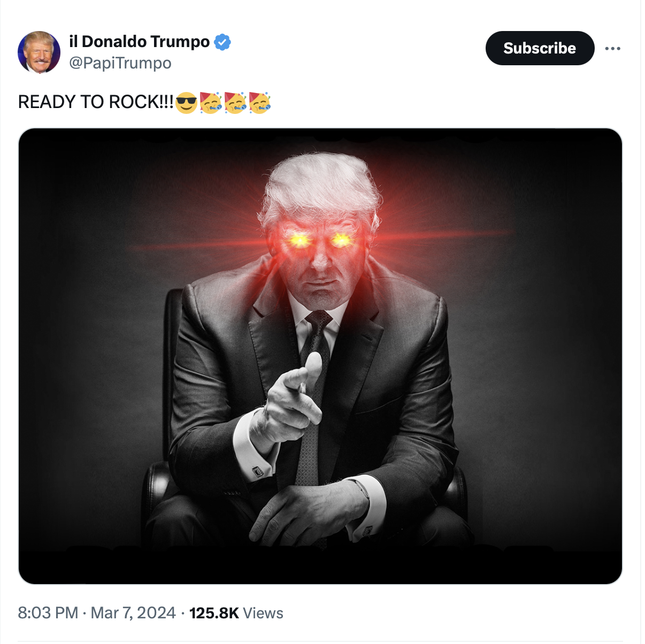
Task: Open the three-dot more options menu
Action: [x=612, y=48]
